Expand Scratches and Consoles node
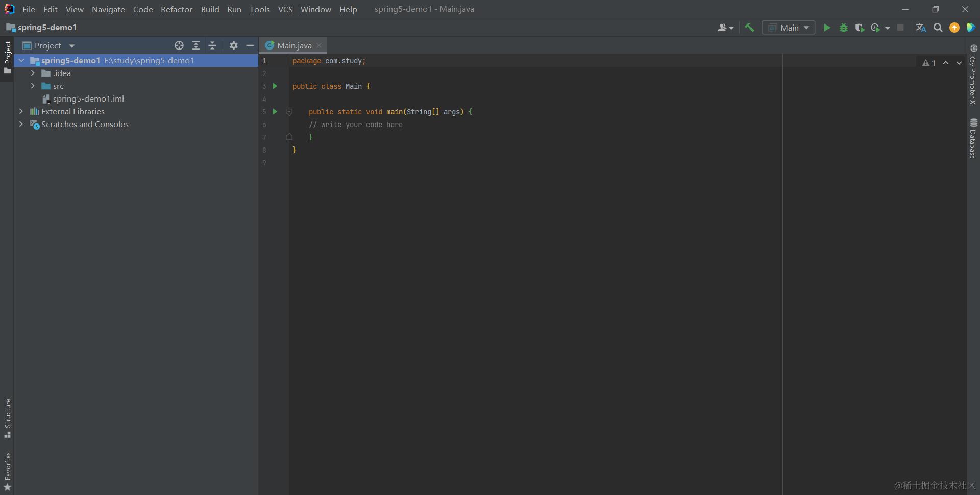Screen dimensions: 980x495 (21, 125)
